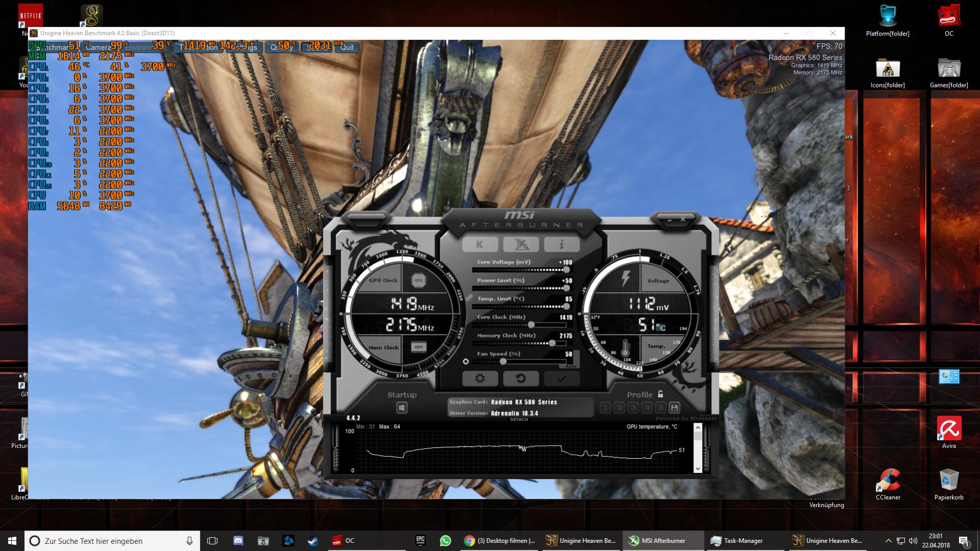Open the OC desktop shortcut
Viewport: 980px width, 551px height.
click(949, 21)
